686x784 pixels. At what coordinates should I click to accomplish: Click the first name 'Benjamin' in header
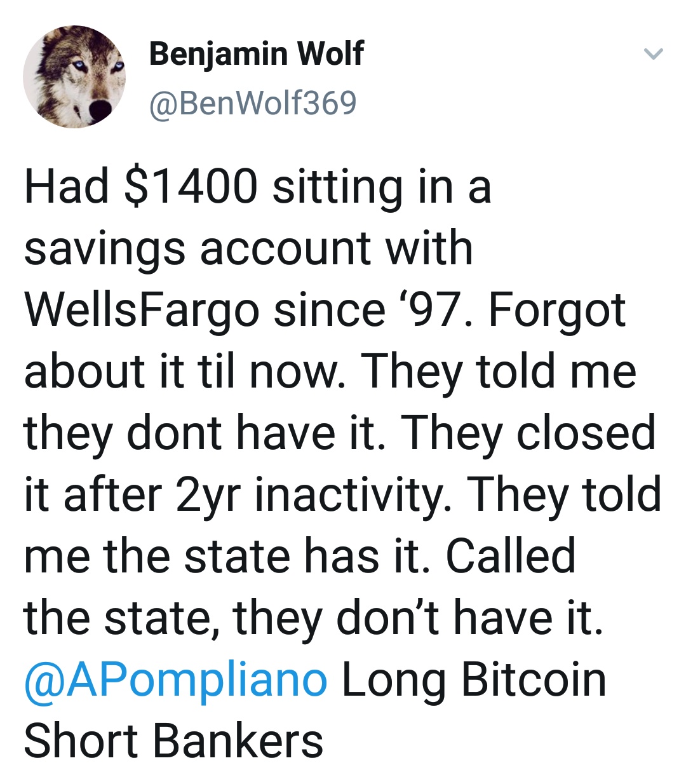click(x=218, y=55)
